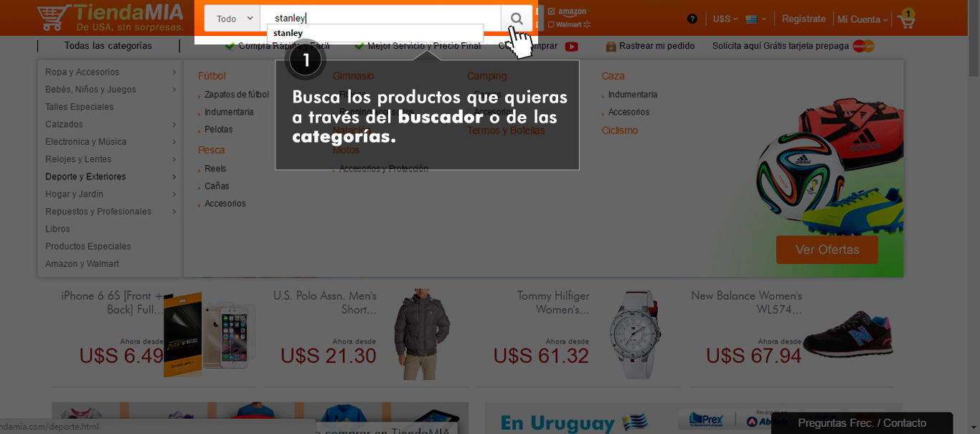Click the Regístrate link
Screen dimensions: 980x434
coord(804,19)
